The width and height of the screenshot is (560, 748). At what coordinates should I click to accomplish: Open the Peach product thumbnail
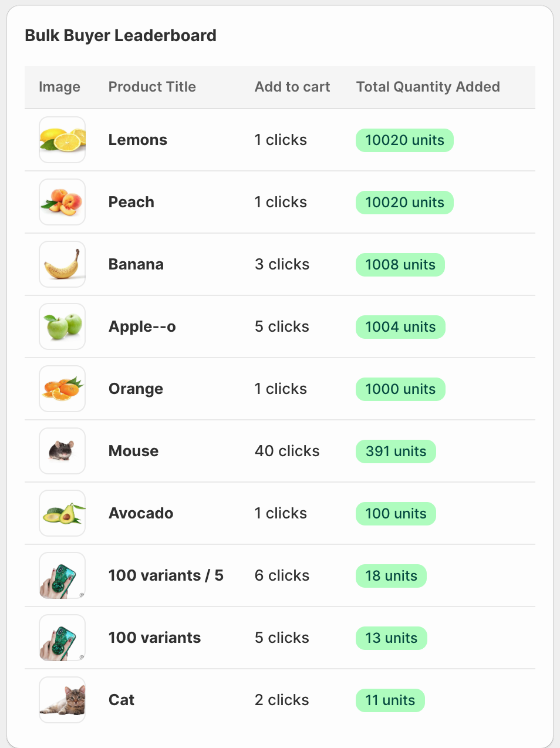62,202
